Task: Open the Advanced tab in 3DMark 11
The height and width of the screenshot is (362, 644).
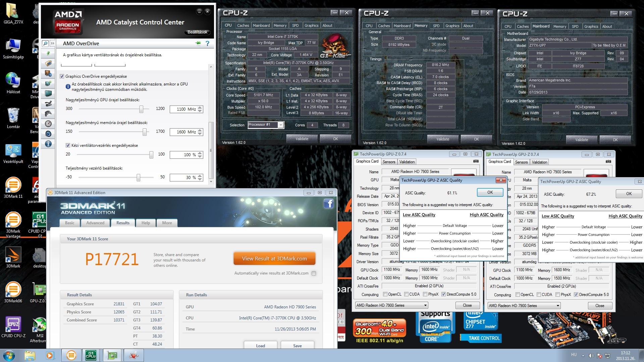Action: point(95,223)
